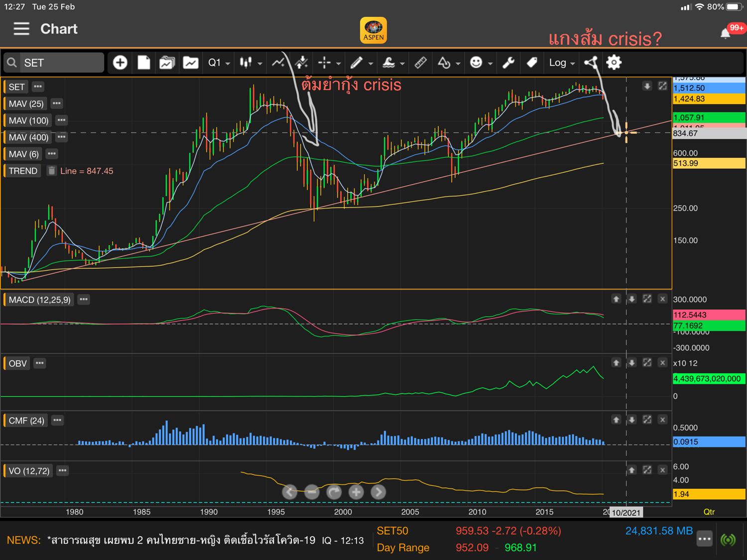Select the ruler measure tool
Viewport: 747px width, 560px height.
(x=420, y=62)
